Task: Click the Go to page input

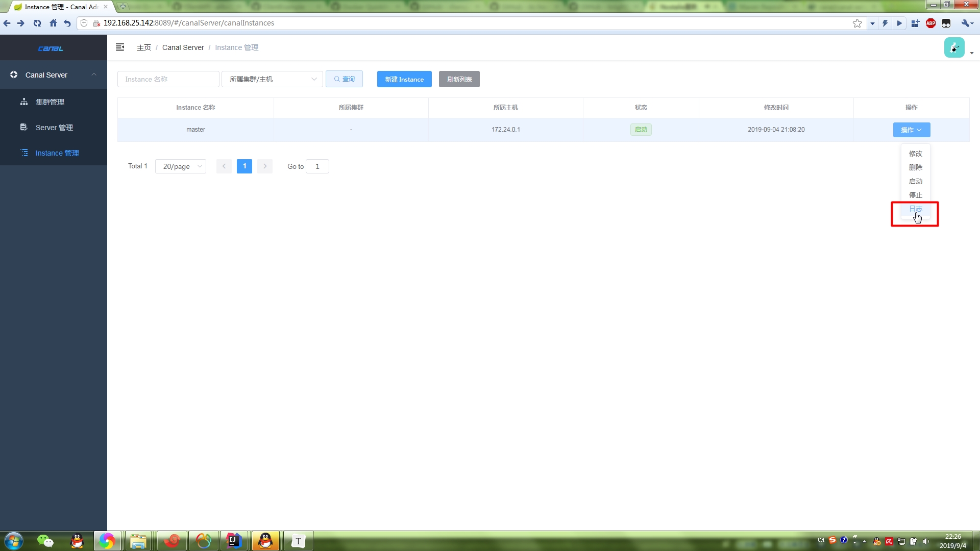Action: pyautogui.click(x=317, y=166)
